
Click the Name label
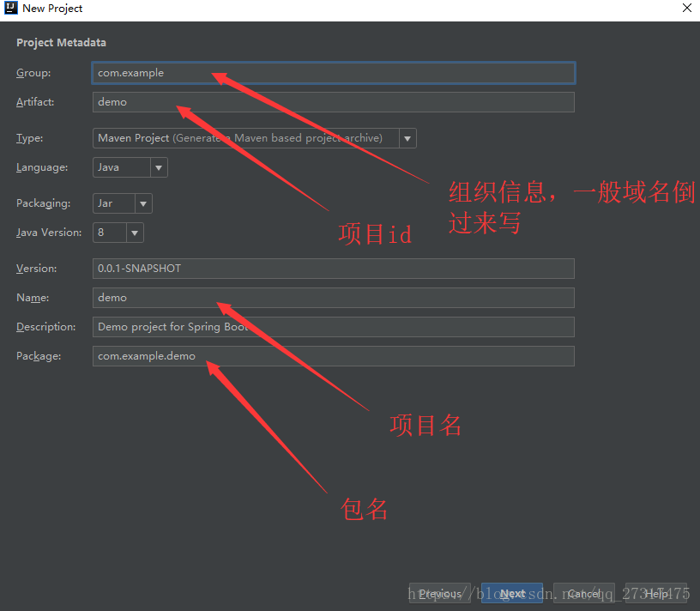(33, 298)
